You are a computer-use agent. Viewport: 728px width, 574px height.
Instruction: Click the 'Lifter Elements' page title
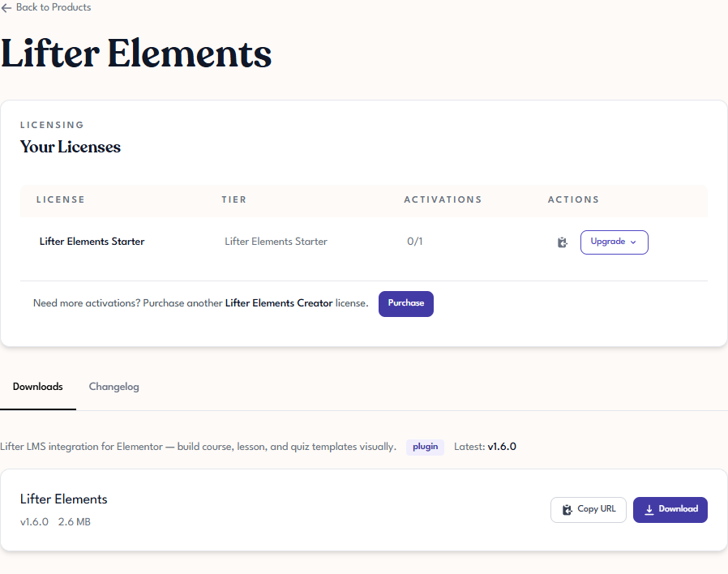tap(136, 54)
